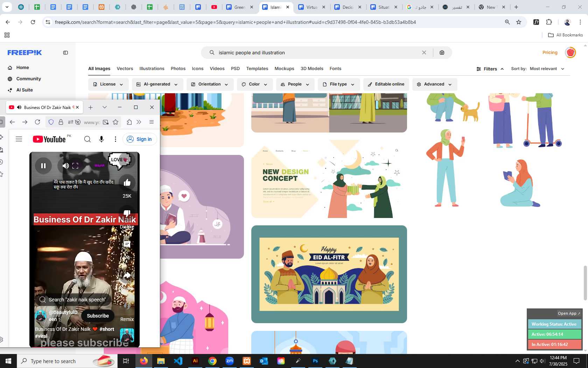The image size is (588, 368).
Task: Reload the Freepik page in Chrome
Action: pyautogui.click(x=33, y=22)
